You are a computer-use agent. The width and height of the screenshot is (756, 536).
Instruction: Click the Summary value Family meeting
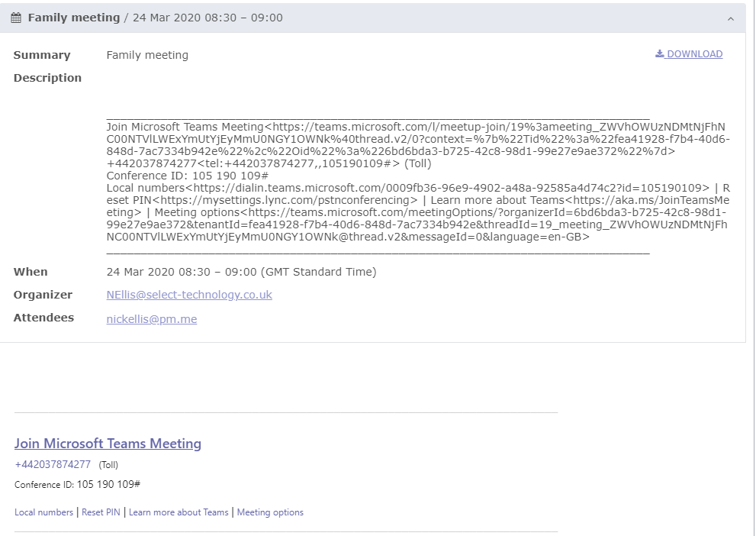(147, 55)
